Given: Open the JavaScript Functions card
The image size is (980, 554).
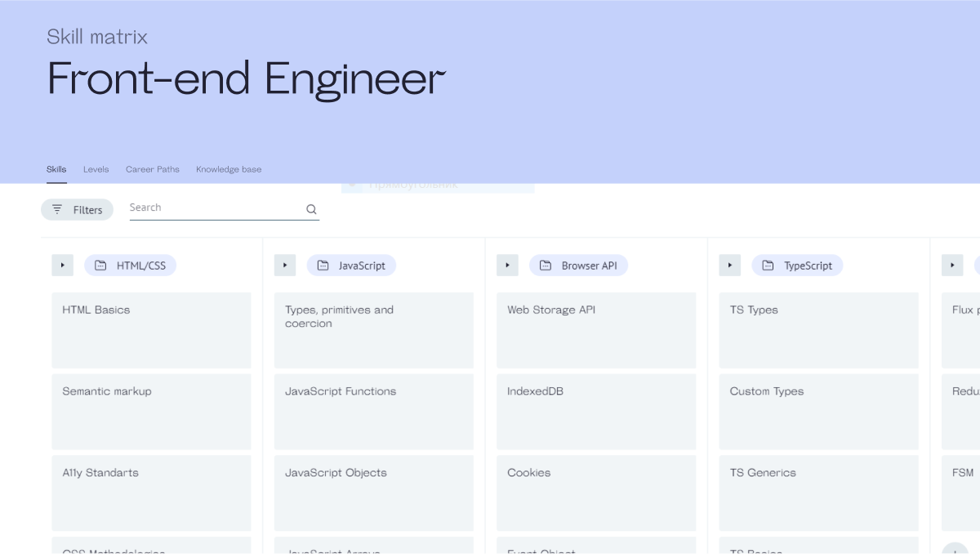Looking at the screenshot, I should pyautogui.click(x=374, y=412).
